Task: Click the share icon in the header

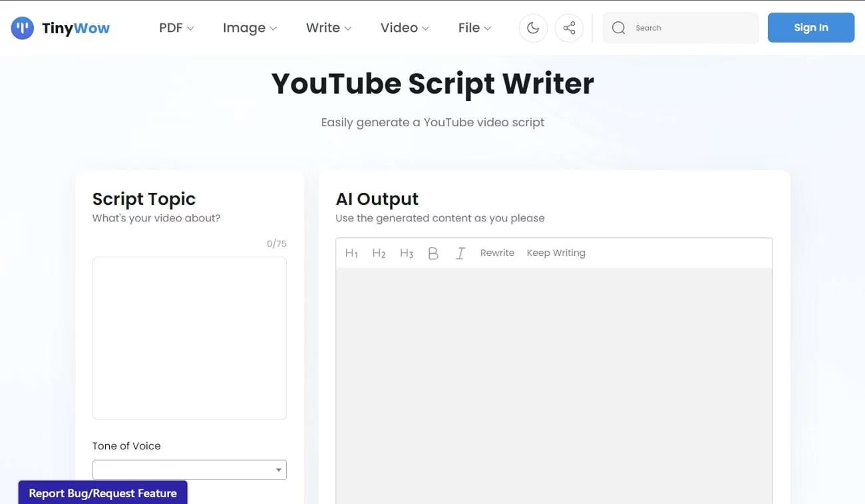Action: tap(569, 28)
